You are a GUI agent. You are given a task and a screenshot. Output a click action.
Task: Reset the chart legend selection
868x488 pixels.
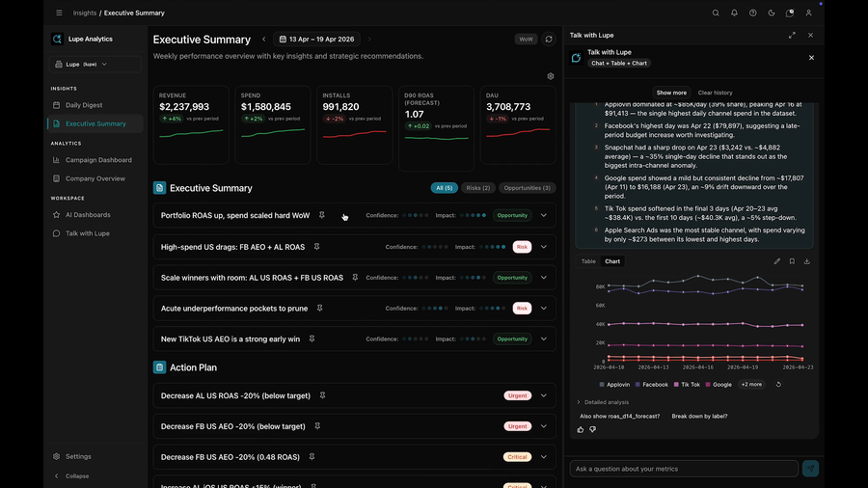(778, 385)
